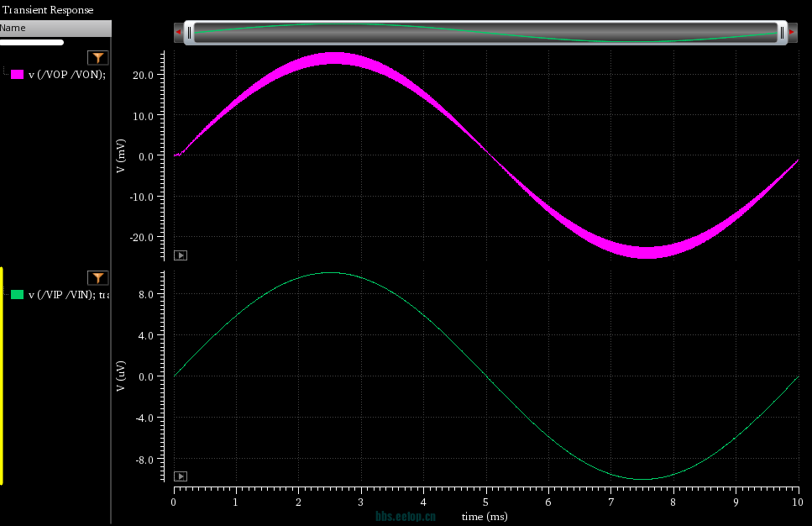Click the 5 tick label on the time axis
812x526 pixels.
click(x=485, y=502)
